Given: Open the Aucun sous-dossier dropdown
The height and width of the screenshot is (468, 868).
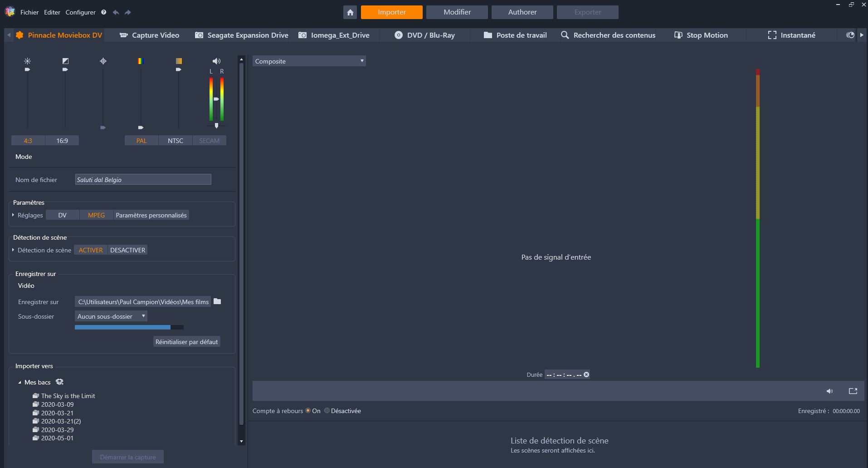Looking at the screenshot, I should (x=111, y=316).
